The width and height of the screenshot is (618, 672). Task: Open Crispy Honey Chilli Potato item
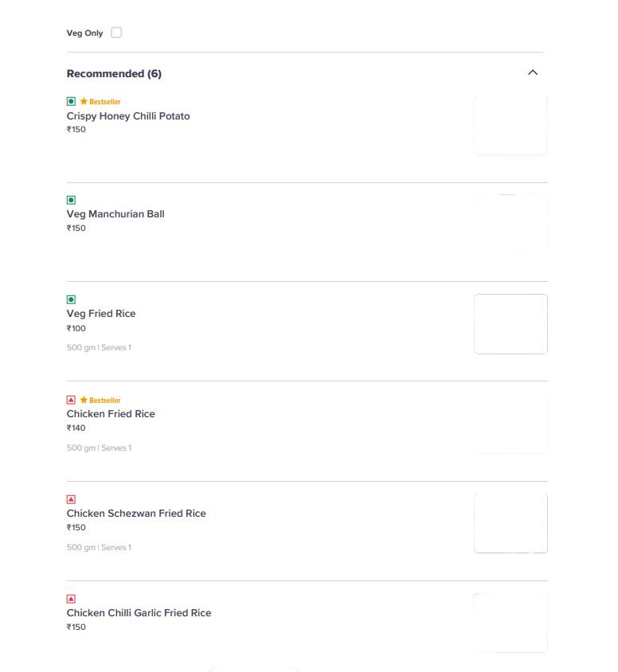click(128, 116)
